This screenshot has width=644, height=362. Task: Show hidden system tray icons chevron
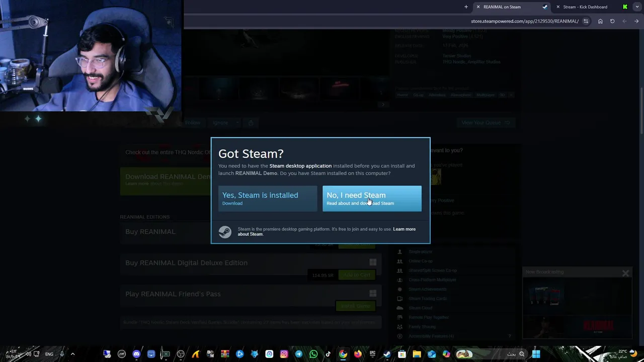(x=72, y=354)
